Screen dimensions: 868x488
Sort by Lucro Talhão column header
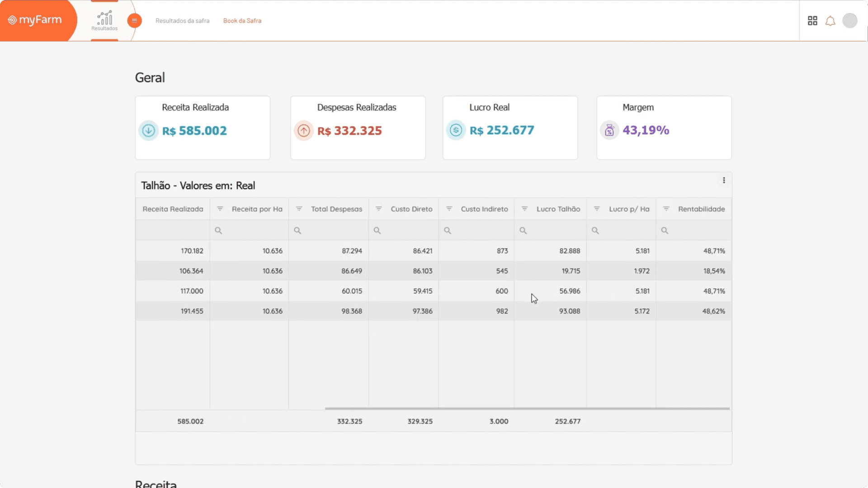click(558, 209)
